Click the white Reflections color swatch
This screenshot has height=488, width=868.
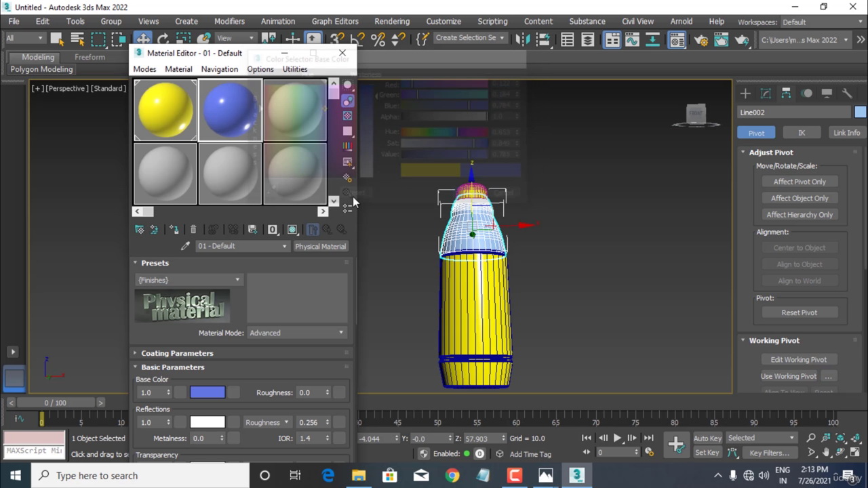(208, 422)
